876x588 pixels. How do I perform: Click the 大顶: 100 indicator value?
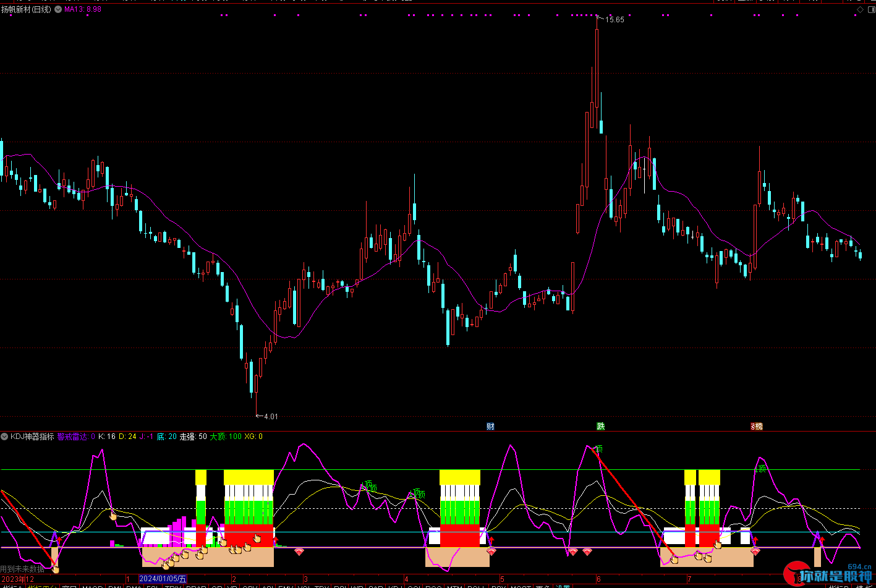point(226,437)
